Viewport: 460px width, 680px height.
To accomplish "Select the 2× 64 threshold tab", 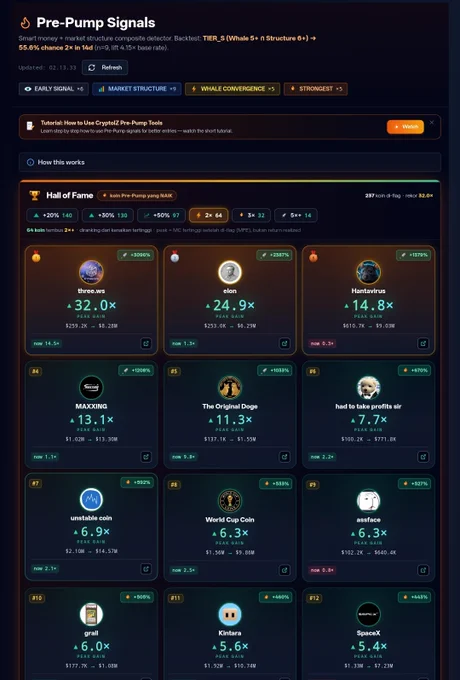I will [209, 215].
